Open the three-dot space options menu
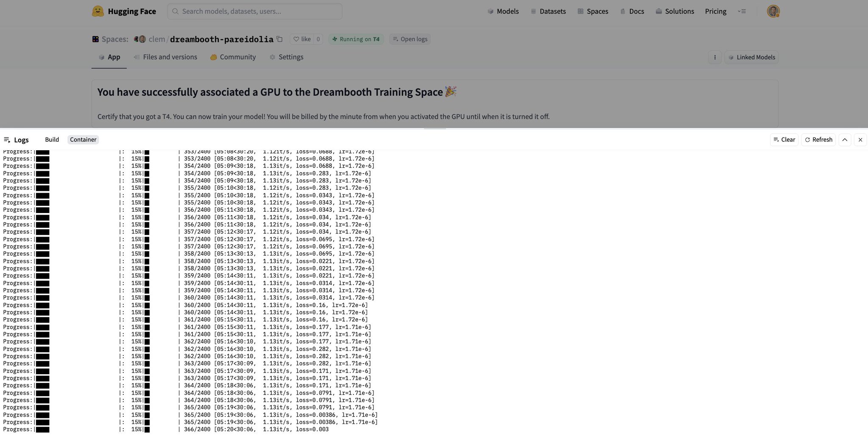 point(715,57)
